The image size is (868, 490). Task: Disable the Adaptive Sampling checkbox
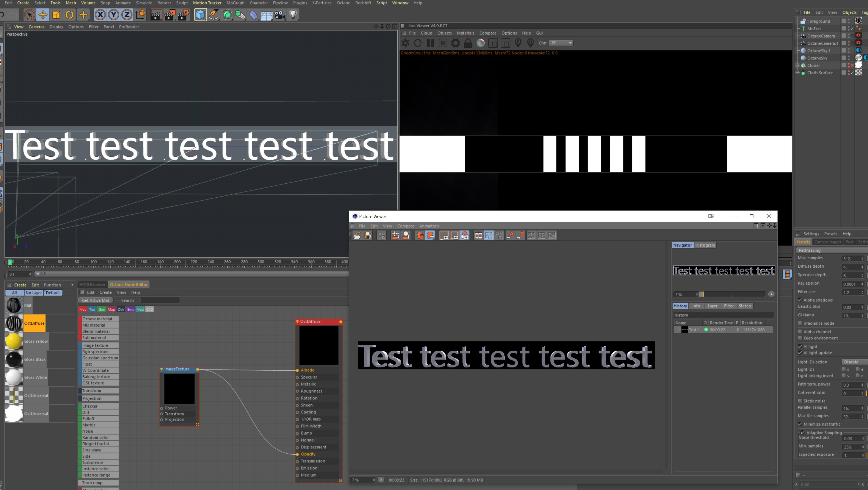pos(803,433)
